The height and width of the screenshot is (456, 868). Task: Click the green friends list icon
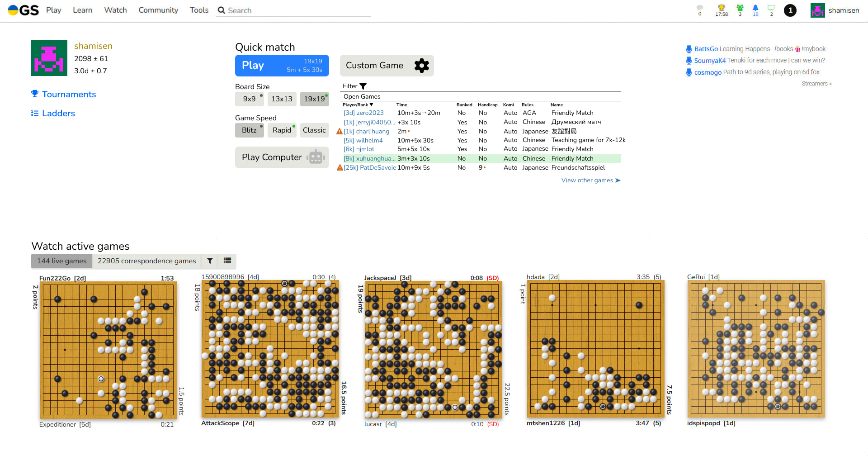point(740,8)
